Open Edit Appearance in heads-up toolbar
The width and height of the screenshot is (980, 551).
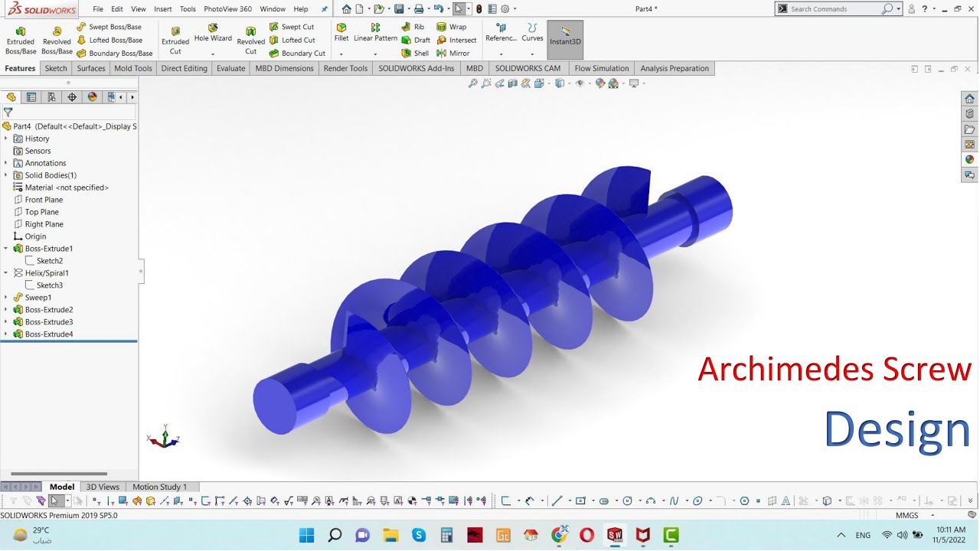point(600,83)
